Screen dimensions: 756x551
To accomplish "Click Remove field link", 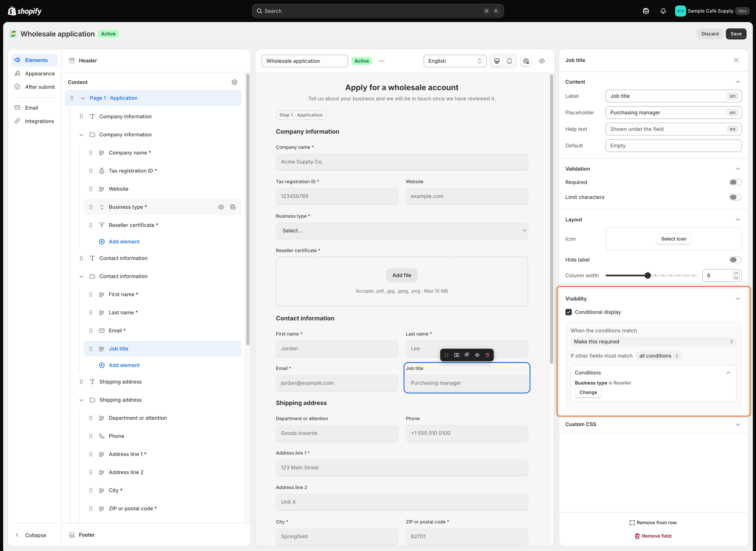I will (x=653, y=536).
